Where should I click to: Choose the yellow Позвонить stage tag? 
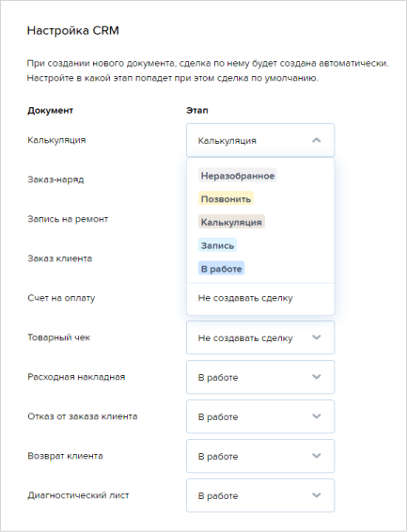[226, 199]
